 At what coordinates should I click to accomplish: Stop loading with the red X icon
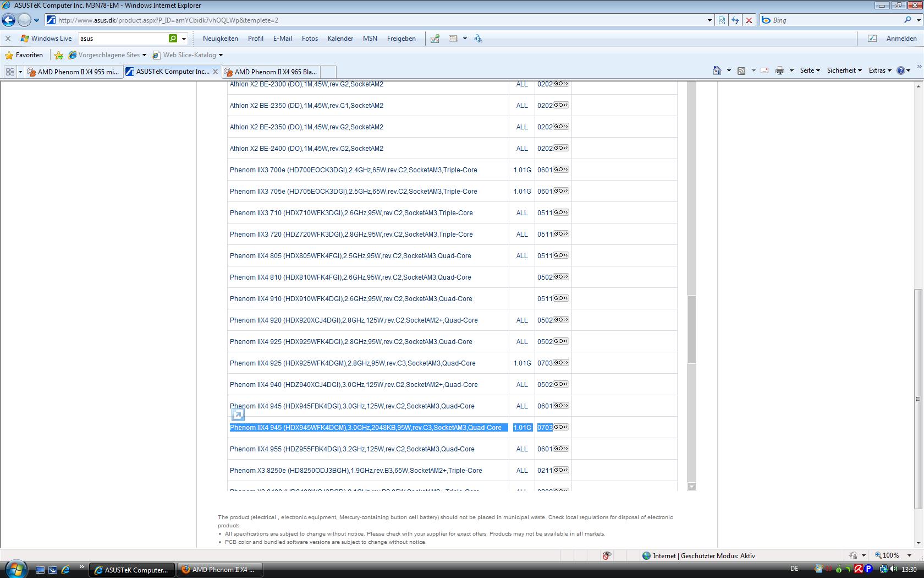pyautogui.click(x=749, y=20)
